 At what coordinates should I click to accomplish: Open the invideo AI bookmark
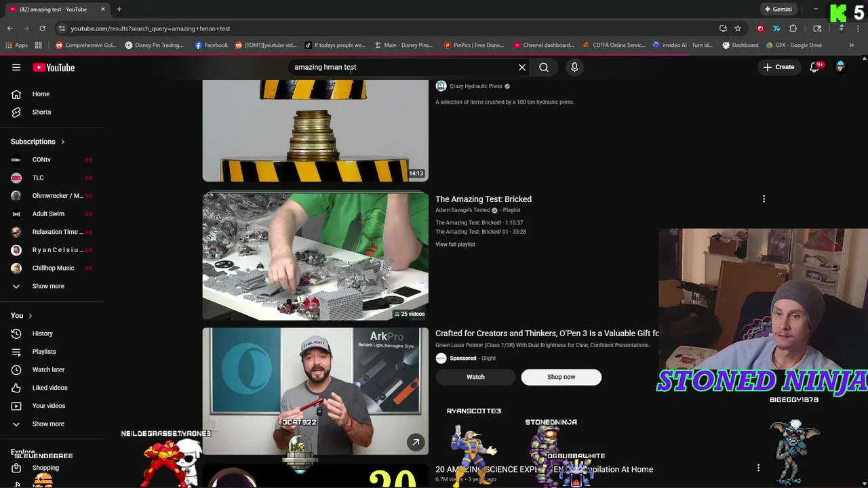click(682, 45)
